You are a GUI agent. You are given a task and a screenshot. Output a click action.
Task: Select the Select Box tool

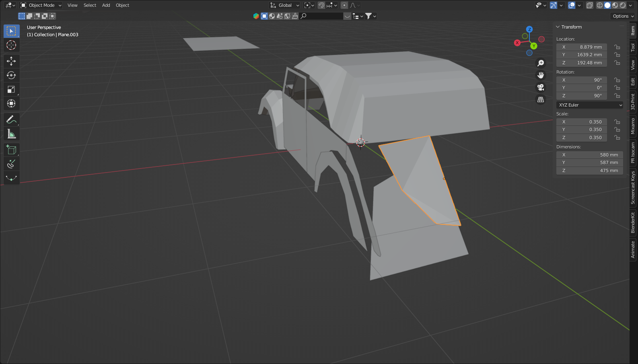(11, 31)
